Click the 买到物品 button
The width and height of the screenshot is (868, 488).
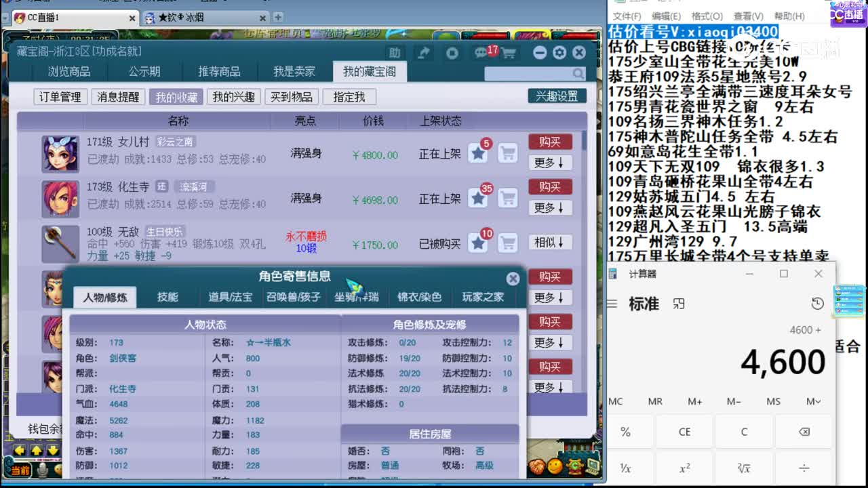291,97
